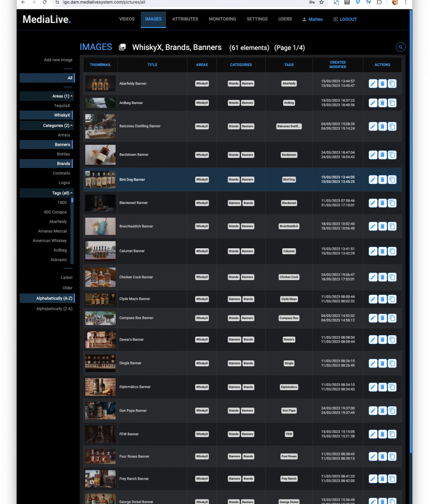Edit the Ardbeg Banner entry
This screenshot has width=429, height=504.
[373, 103]
